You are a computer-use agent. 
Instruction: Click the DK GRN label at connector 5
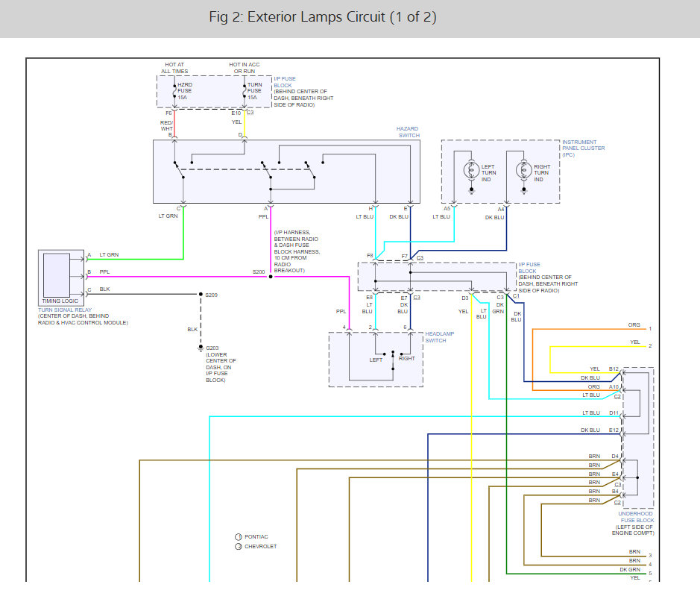pos(630,569)
